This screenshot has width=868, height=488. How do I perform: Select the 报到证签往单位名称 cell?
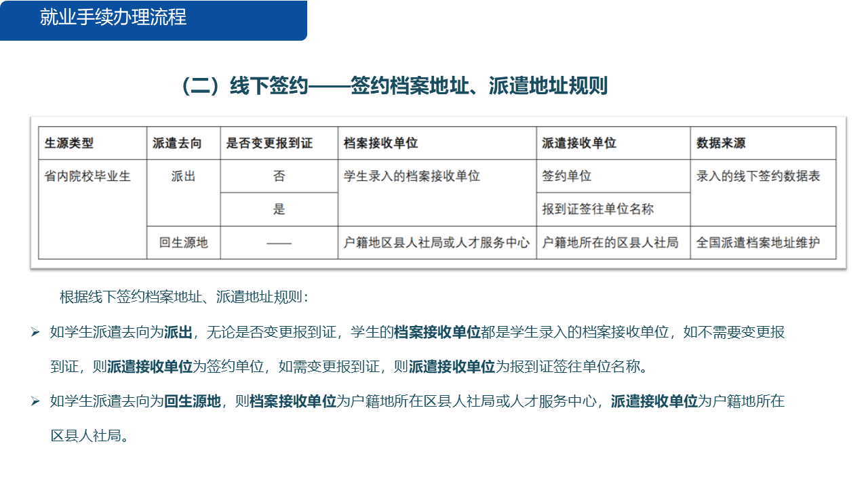click(x=589, y=209)
